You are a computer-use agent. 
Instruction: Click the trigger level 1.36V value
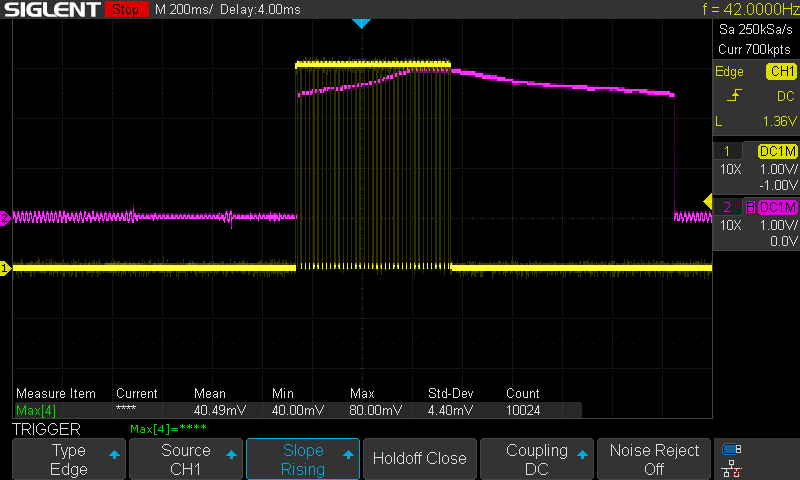point(779,121)
